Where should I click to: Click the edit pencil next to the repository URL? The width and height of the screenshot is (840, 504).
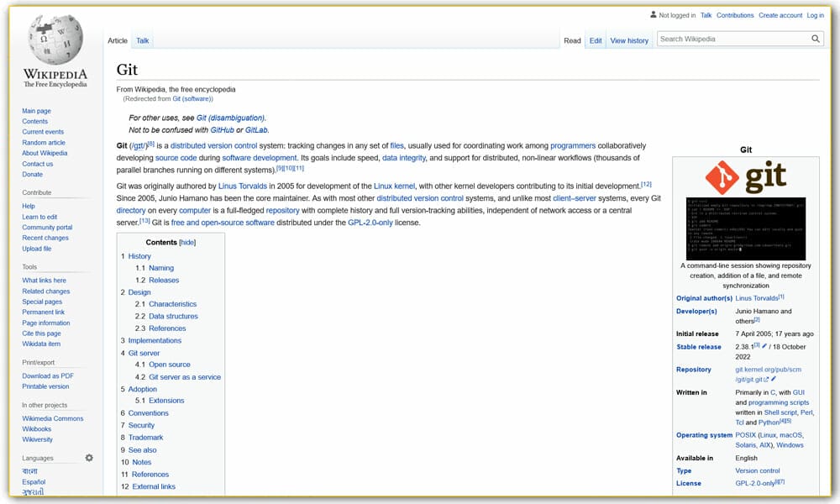coord(773,379)
